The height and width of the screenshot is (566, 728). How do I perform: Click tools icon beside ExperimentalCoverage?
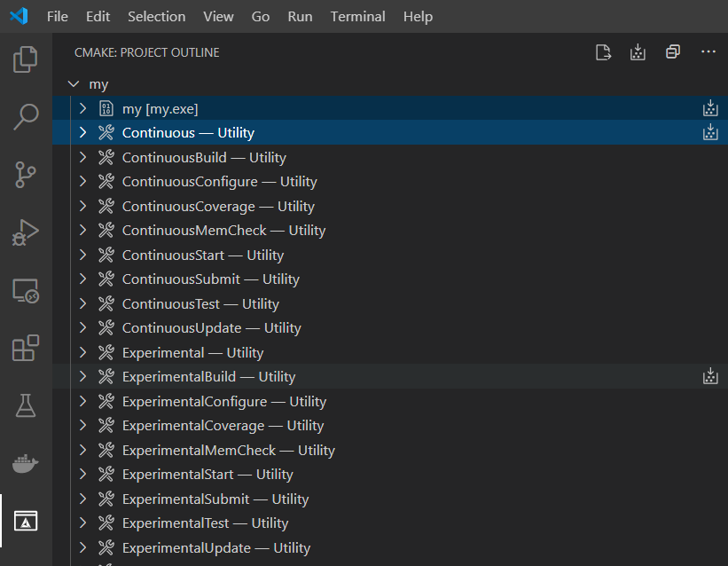[x=106, y=426]
